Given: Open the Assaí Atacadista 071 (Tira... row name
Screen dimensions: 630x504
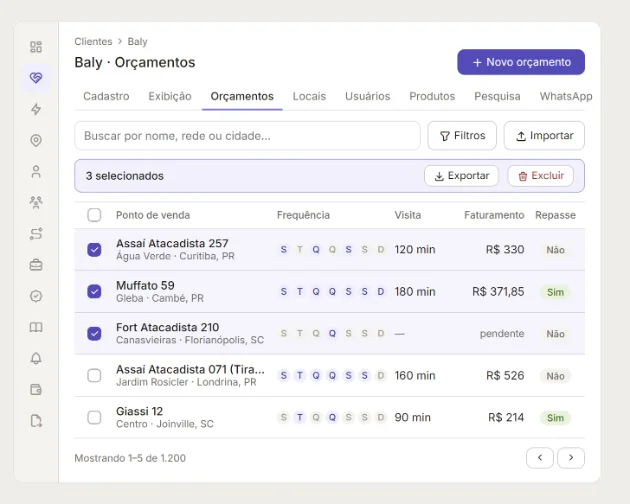Looking at the screenshot, I should [190, 369].
